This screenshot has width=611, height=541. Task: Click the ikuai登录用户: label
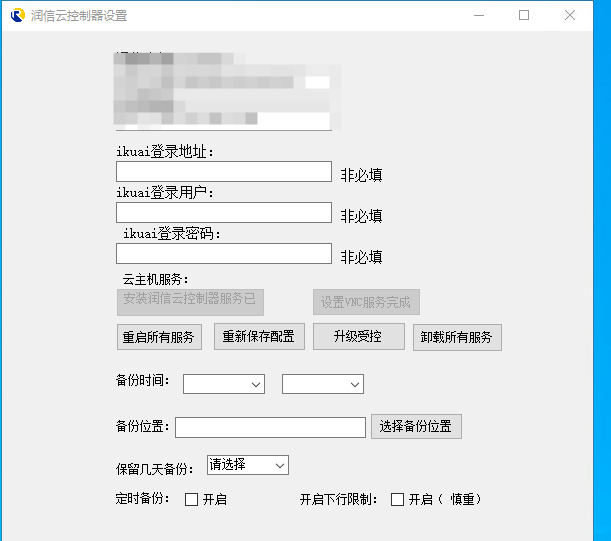[x=165, y=192]
